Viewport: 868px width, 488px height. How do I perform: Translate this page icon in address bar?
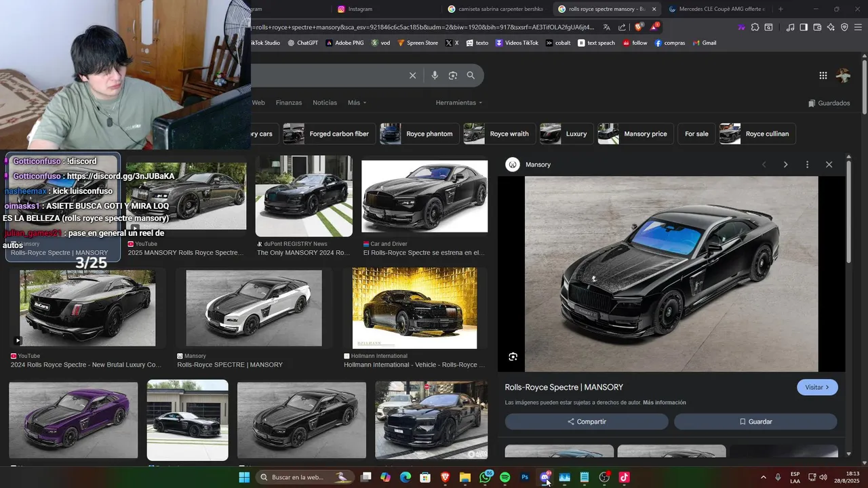point(606,28)
